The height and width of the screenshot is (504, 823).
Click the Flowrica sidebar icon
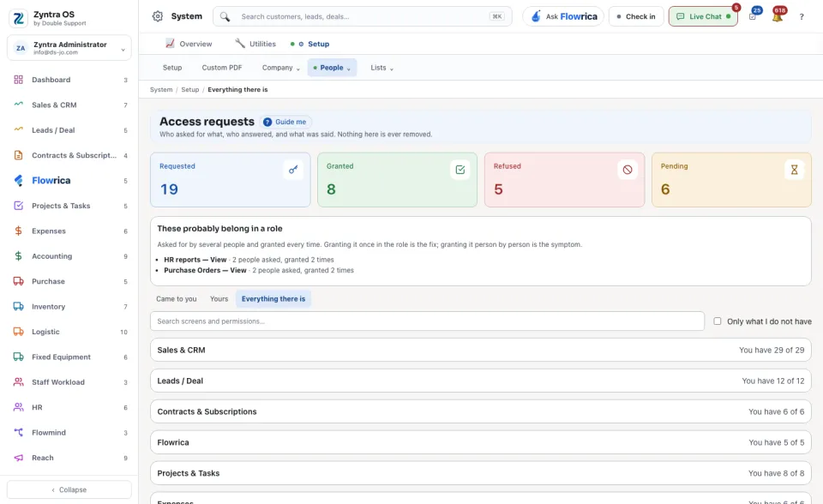18,180
